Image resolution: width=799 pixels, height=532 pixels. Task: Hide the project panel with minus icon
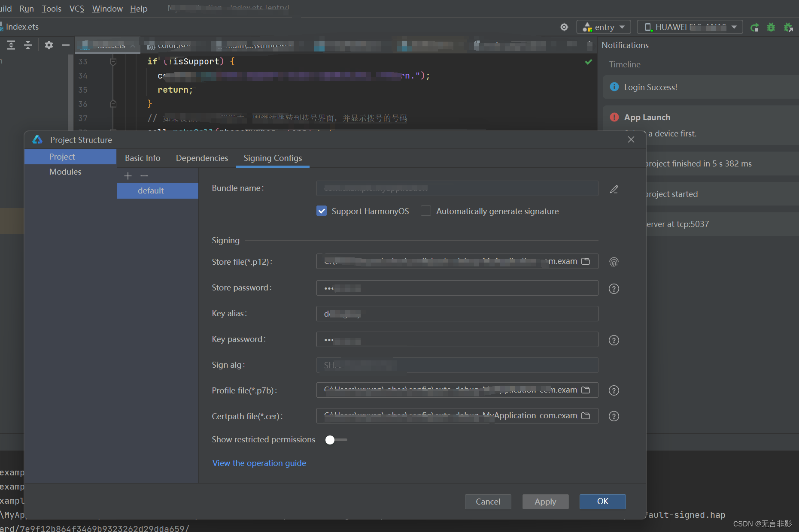point(65,45)
